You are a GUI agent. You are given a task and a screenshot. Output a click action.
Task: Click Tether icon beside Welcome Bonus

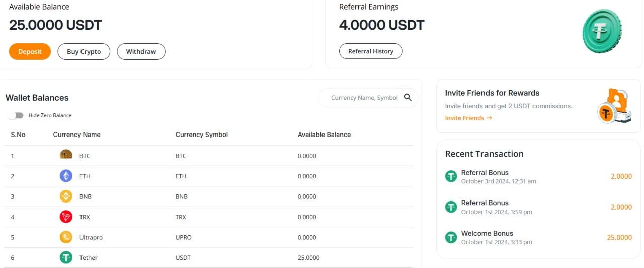pyautogui.click(x=451, y=237)
